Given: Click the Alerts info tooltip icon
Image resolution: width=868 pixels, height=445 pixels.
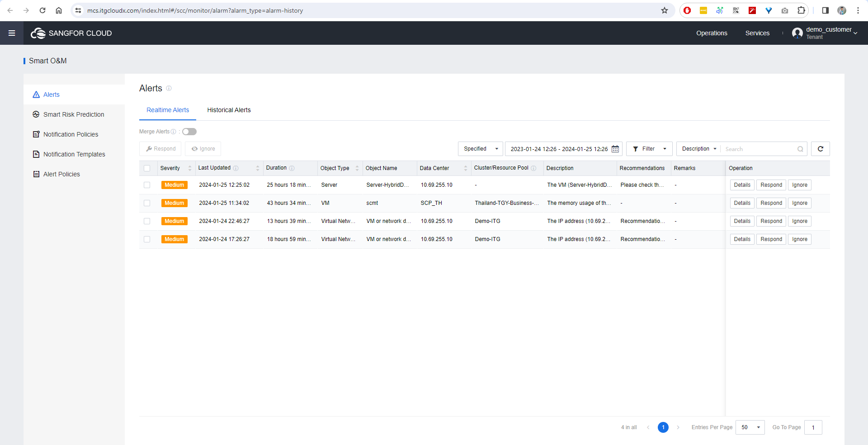Looking at the screenshot, I should pos(169,88).
